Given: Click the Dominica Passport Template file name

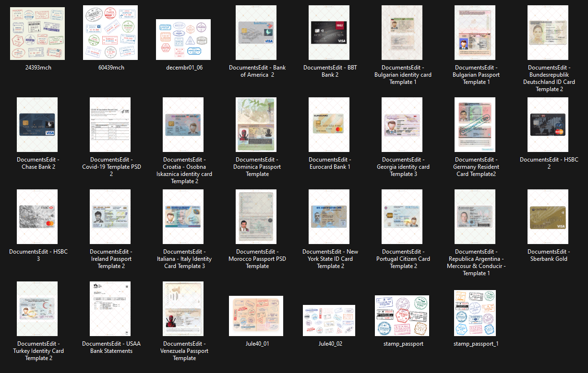Looking at the screenshot, I should (x=256, y=167).
